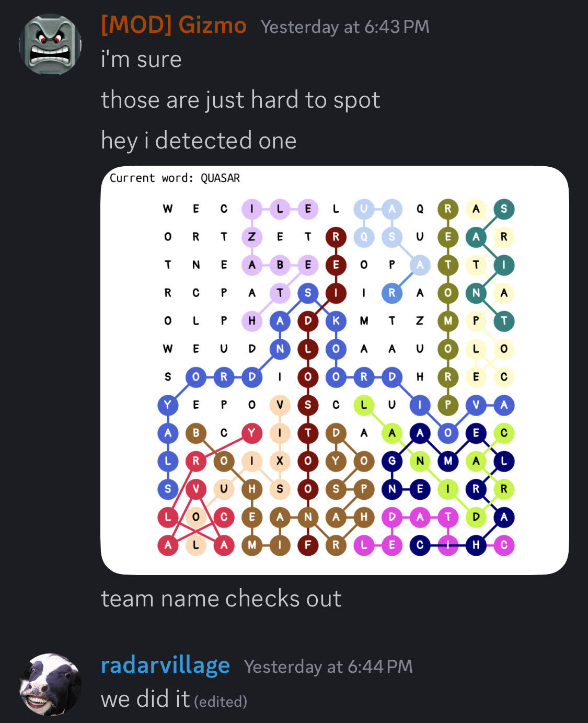The width and height of the screenshot is (588, 723).
Task: Click the '(edited)' label on radarvillage's message
Action: [x=221, y=701]
